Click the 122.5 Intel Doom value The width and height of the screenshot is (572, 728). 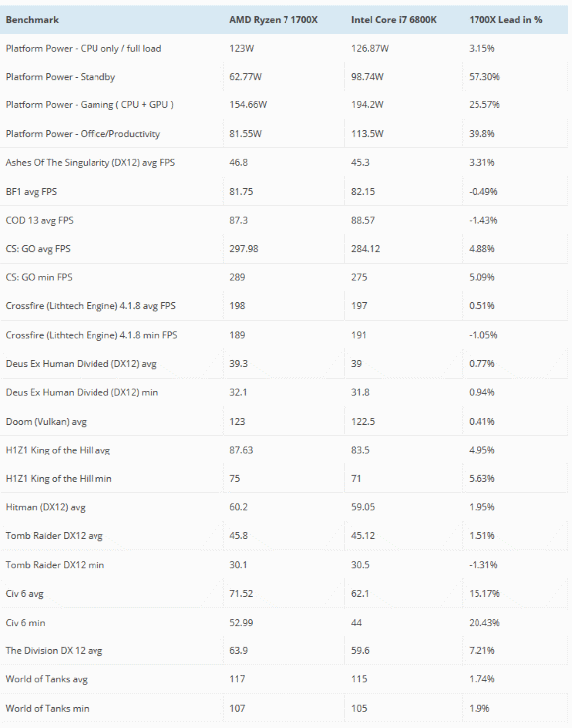(363, 422)
